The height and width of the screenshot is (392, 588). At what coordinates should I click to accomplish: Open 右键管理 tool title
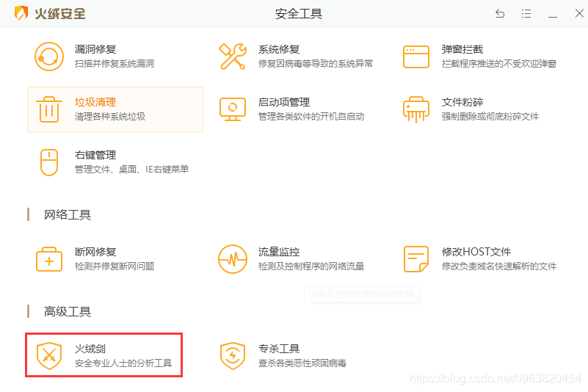(95, 156)
